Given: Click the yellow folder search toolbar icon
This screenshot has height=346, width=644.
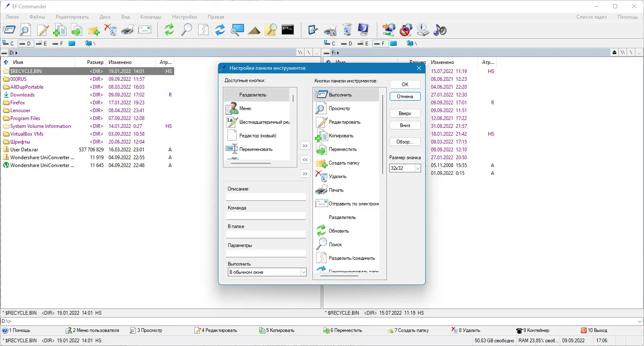Looking at the screenshot, I should [x=271, y=30].
